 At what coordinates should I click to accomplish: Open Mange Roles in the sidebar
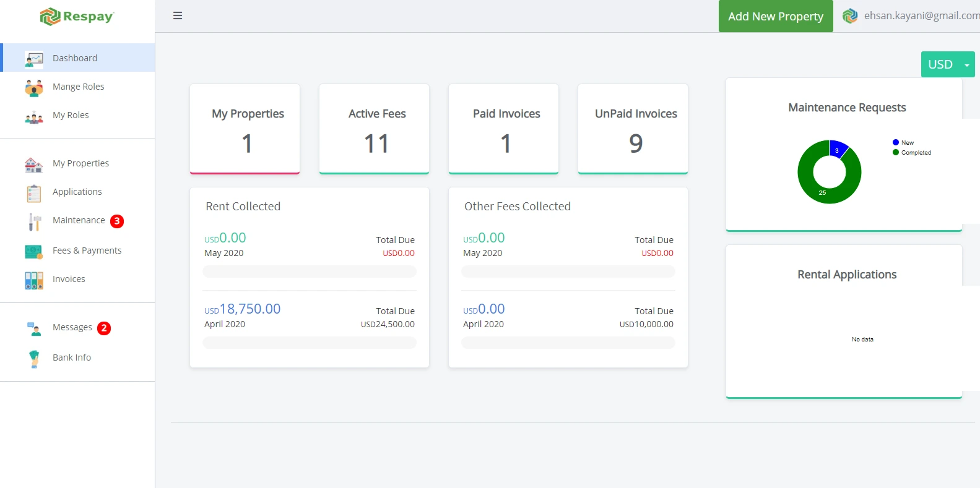[77, 87]
